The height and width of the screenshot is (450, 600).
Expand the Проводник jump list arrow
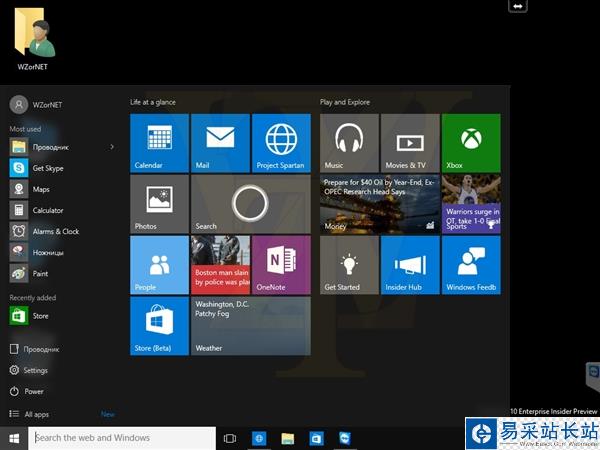coord(112,147)
